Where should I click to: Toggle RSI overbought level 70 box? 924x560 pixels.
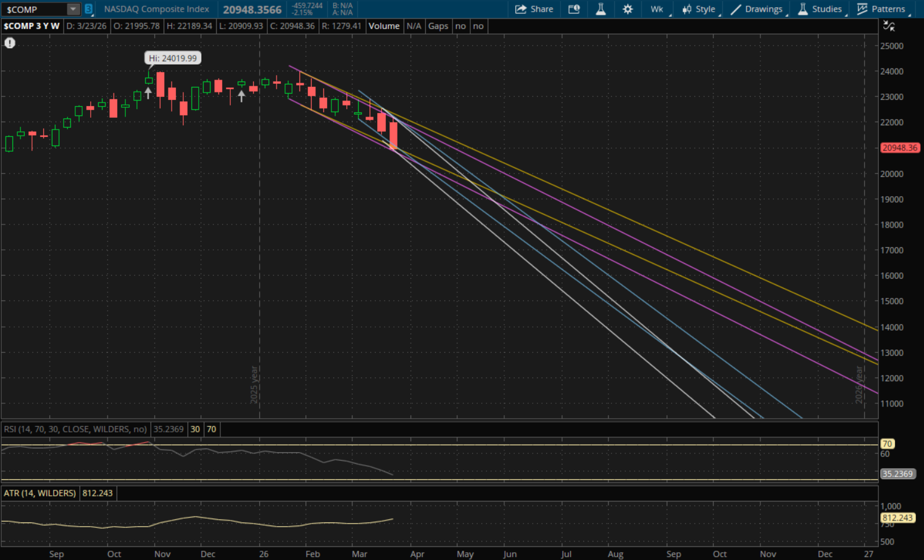[x=211, y=429]
